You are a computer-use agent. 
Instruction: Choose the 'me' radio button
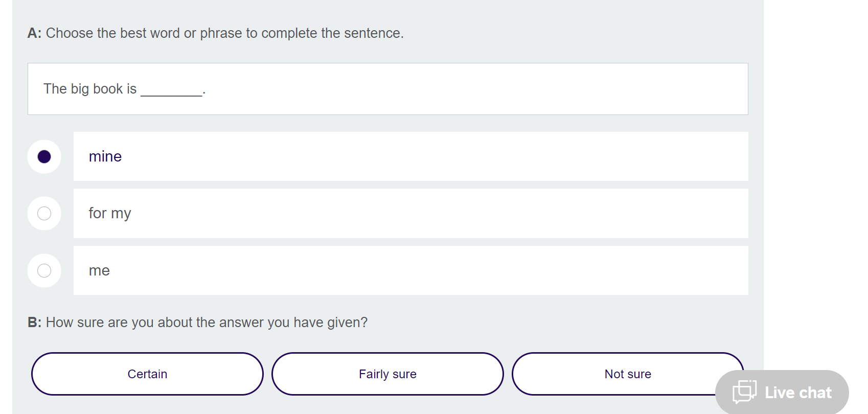(x=44, y=270)
